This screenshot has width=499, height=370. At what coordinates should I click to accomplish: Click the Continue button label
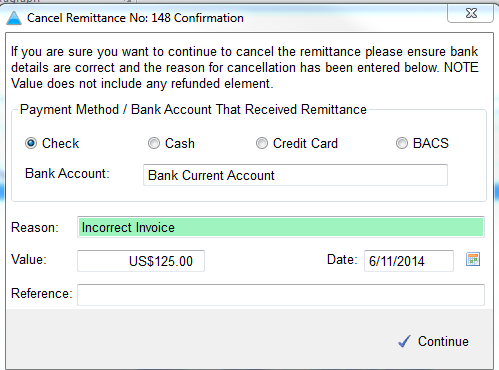[443, 341]
